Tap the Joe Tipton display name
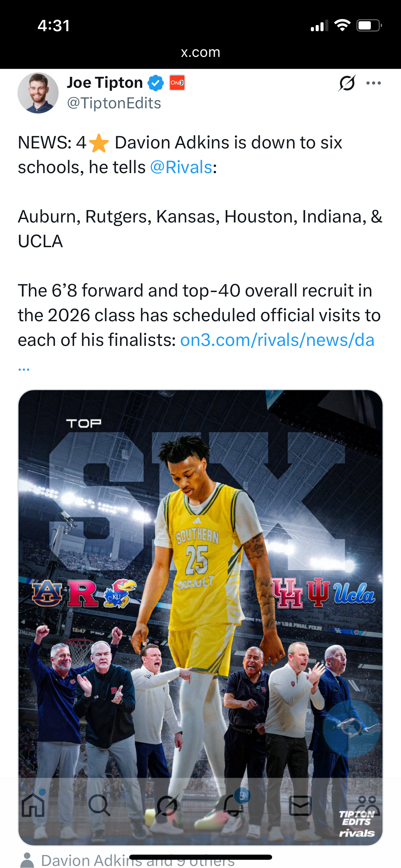Image resolution: width=401 pixels, height=868 pixels. coord(105,83)
